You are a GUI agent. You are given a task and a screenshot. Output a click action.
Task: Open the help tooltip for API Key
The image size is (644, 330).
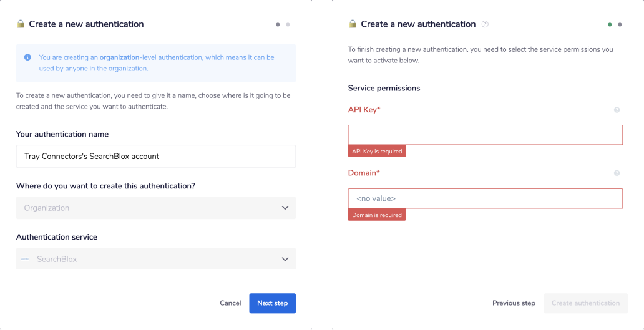(x=617, y=110)
